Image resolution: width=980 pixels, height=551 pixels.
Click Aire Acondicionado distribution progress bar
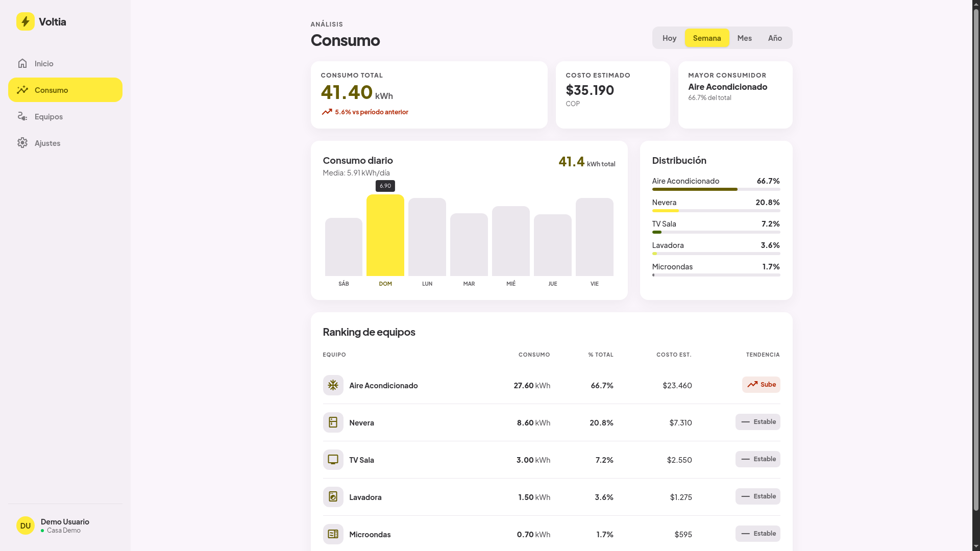(x=716, y=189)
